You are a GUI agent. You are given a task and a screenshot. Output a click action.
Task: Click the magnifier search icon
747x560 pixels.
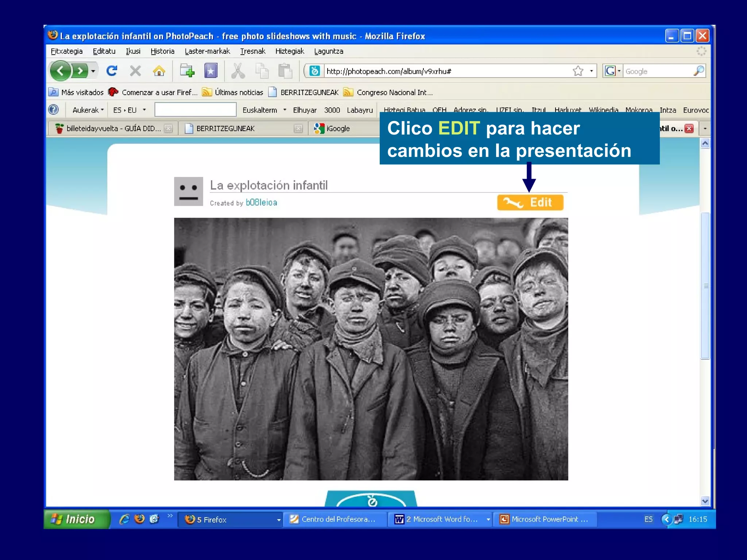click(x=699, y=71)
